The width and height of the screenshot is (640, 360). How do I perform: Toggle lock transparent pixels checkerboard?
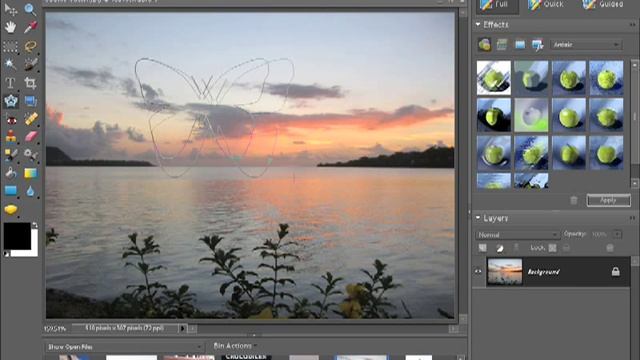coord(552,248)
